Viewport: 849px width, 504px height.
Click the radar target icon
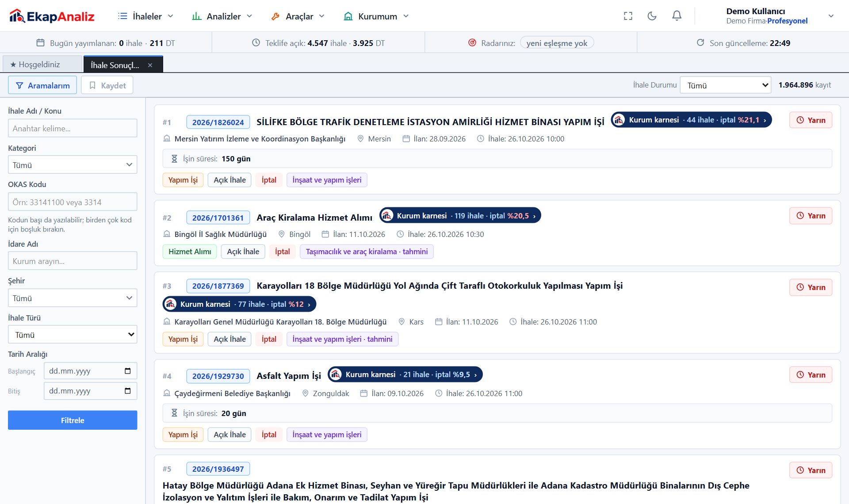(x=472, y=43)
